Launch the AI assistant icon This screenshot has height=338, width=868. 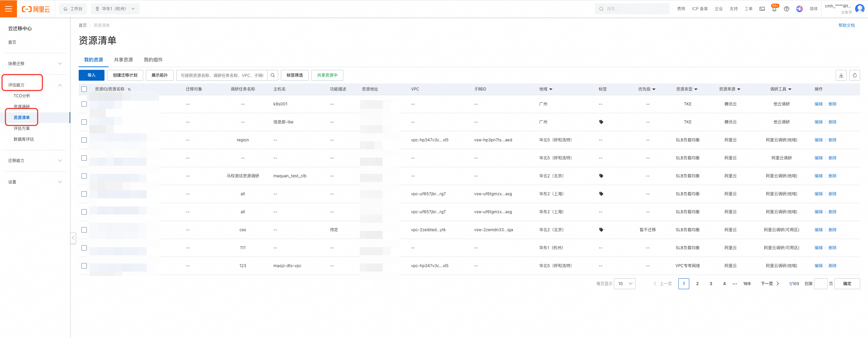tap(799, 9)
